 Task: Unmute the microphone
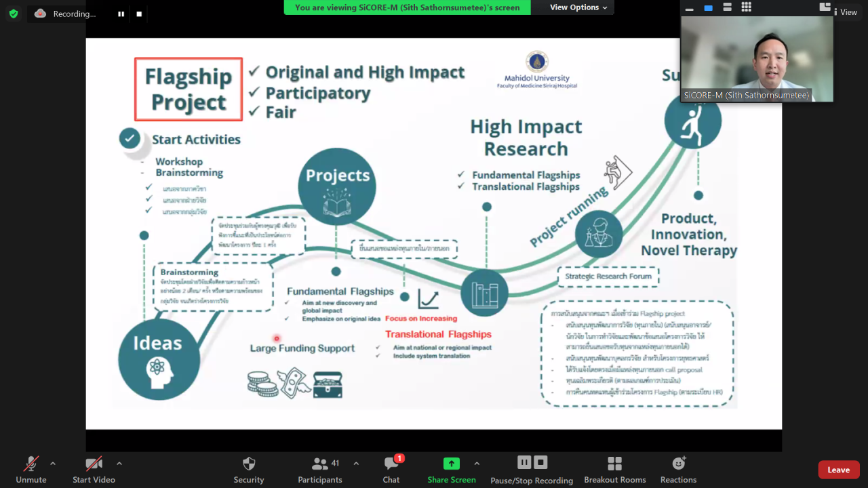click(31, 469)
